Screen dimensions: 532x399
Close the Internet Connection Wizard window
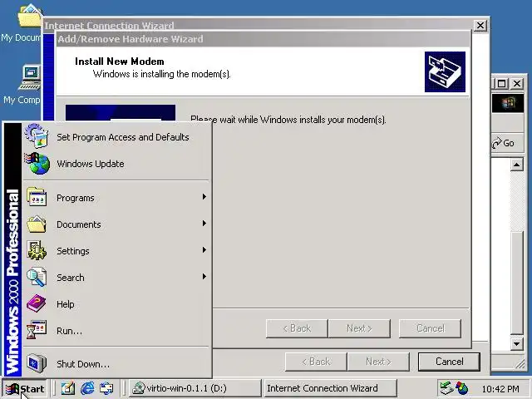[x=480, y=26]
